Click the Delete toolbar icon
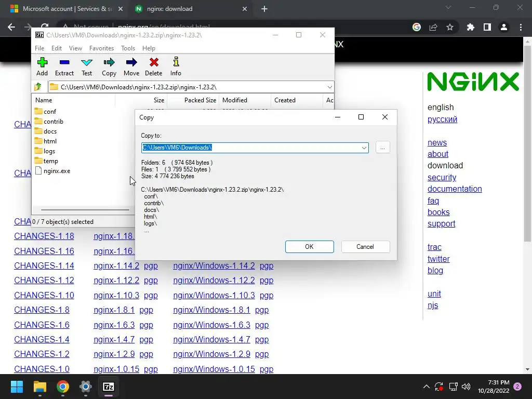The width and height of the screenshot is (532, 399). click(x=154, y=66)
